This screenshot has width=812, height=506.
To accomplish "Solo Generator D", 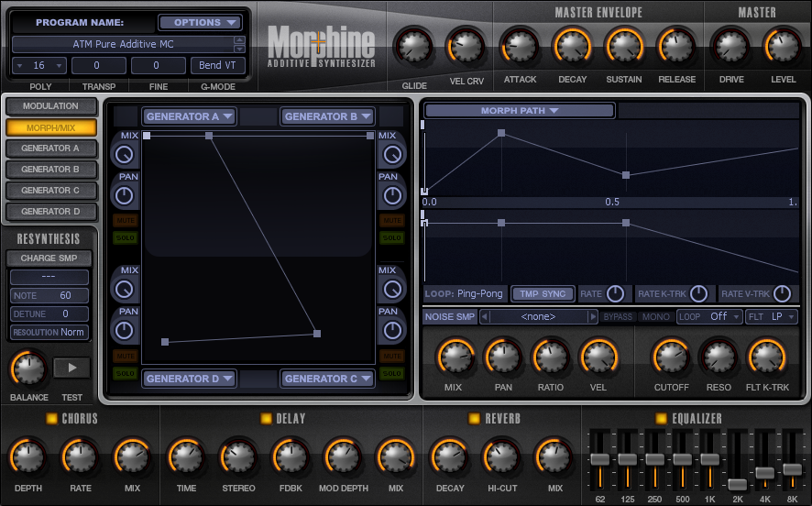I will click(x=125, y=373).
